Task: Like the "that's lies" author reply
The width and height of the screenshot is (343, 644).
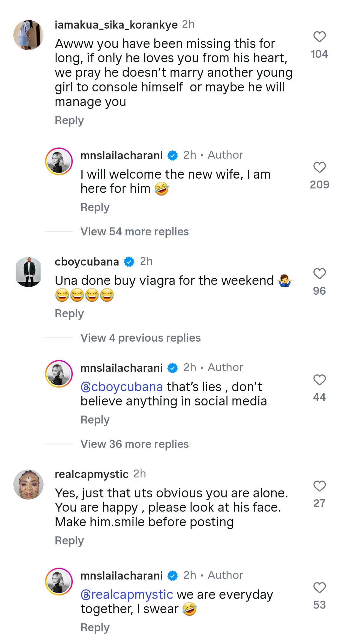Action: [x=319, y=380]
